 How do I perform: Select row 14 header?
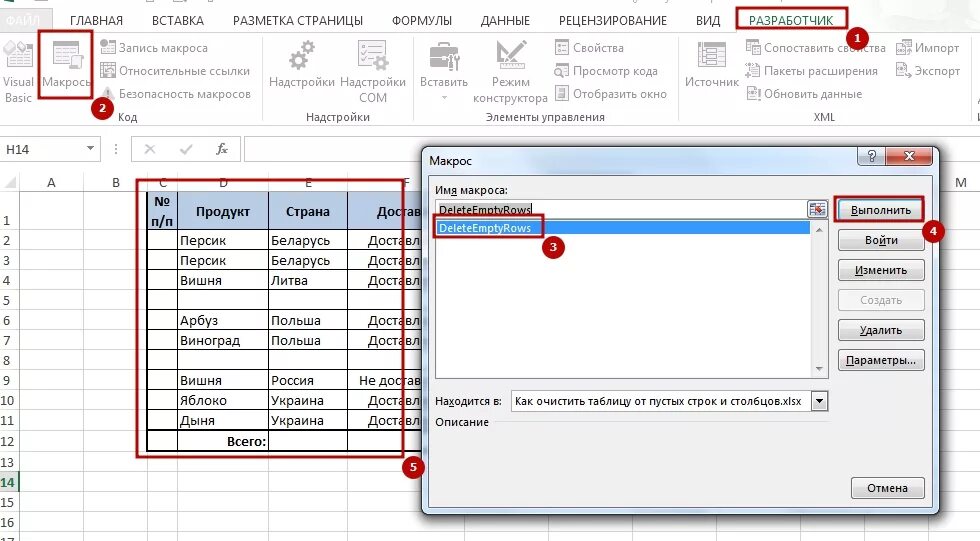point(8,482)
